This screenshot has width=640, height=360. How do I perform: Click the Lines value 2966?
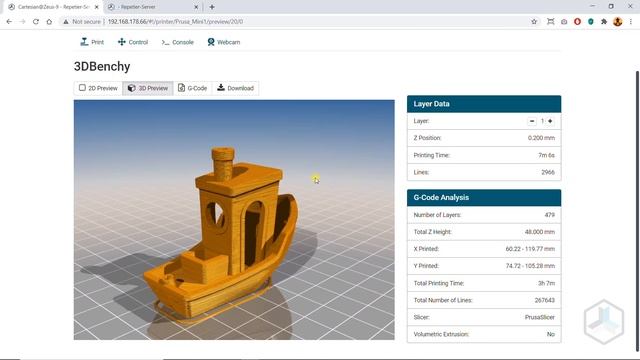[x=548, y=172]
